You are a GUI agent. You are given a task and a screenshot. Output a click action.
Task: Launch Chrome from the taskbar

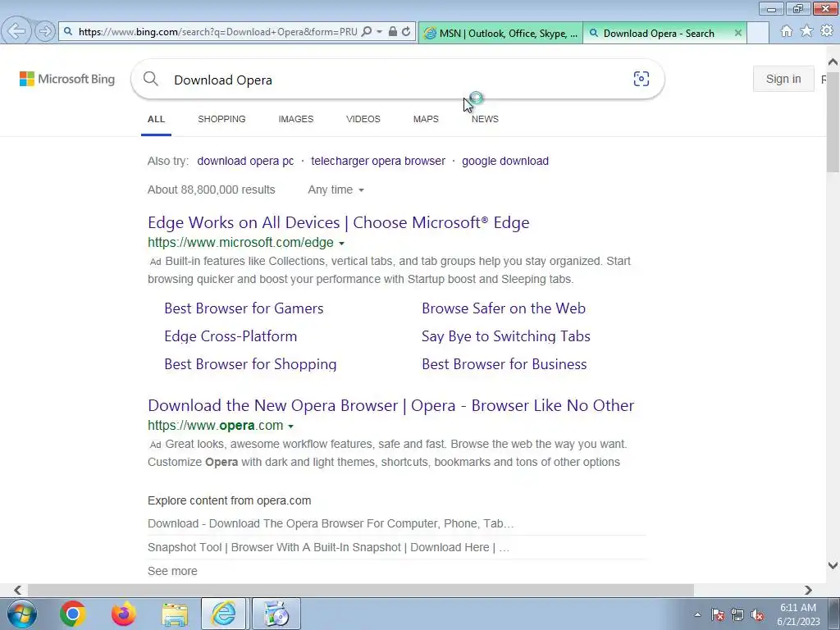click(x=73, y=614)
